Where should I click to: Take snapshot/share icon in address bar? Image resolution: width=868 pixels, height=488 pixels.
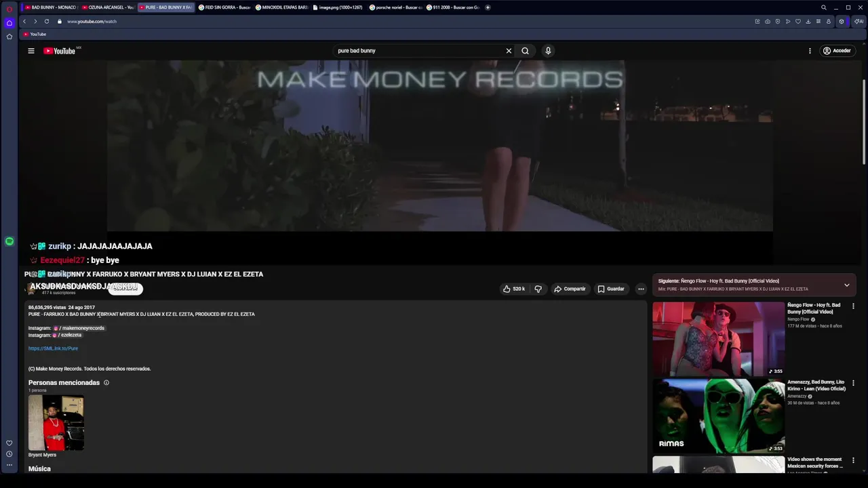pyautogui.click(x=768, y=22)
